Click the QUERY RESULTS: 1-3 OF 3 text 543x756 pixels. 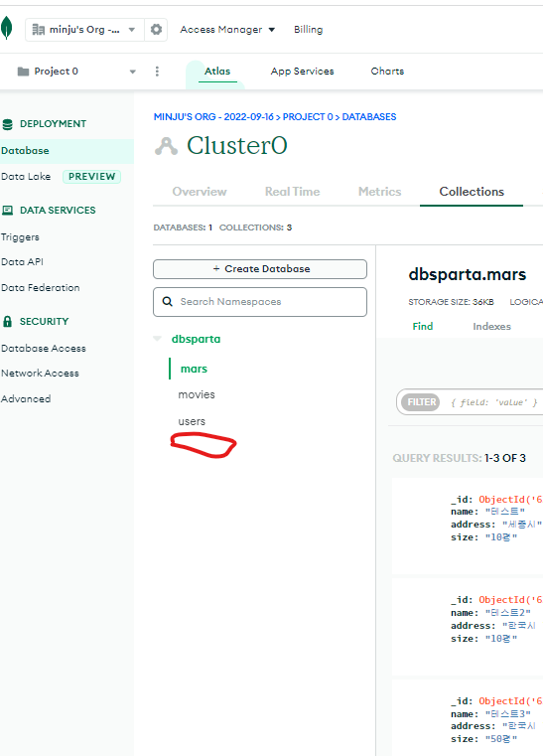point(460,458)
